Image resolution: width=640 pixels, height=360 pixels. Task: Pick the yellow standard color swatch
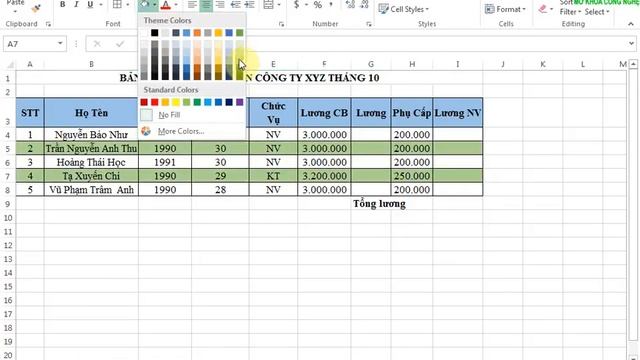coord(176,102)
